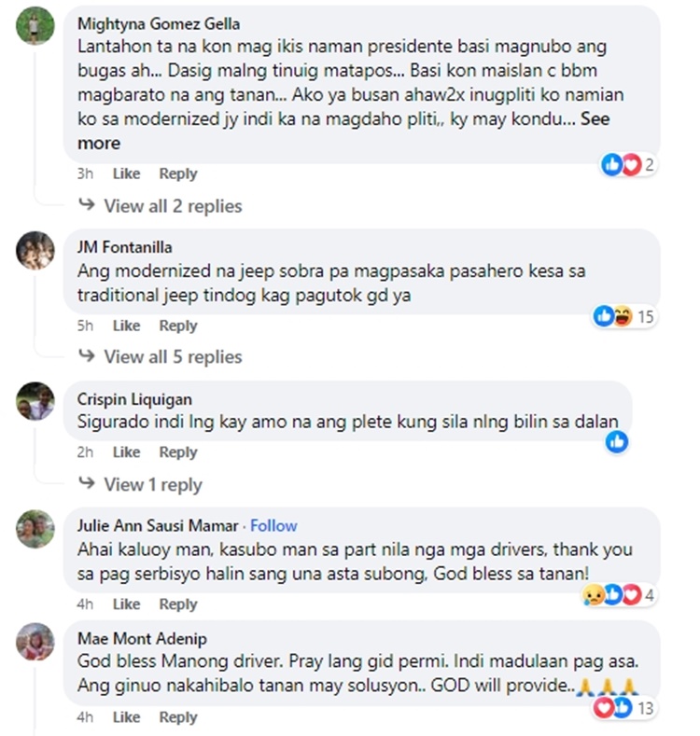The image size is (700, 736).
Task: Like Mae Mont Adenip's comment
Action: click(126, 716)
